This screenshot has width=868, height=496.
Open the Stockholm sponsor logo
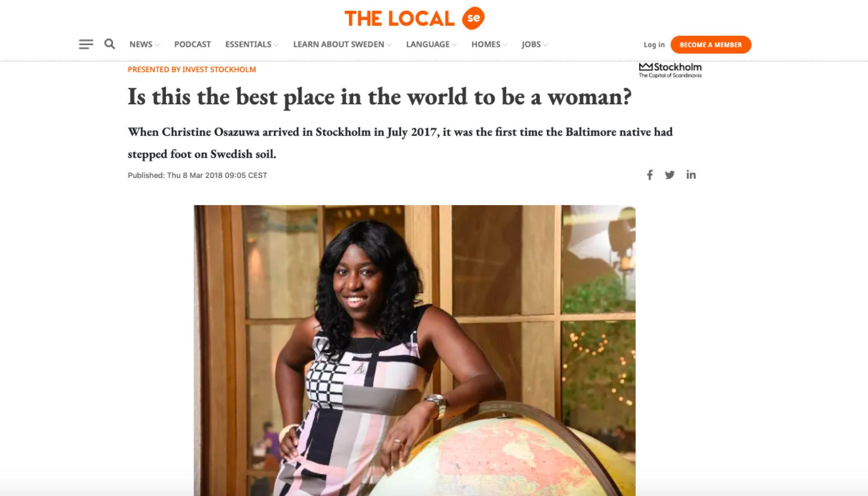[x=670, y=70]
